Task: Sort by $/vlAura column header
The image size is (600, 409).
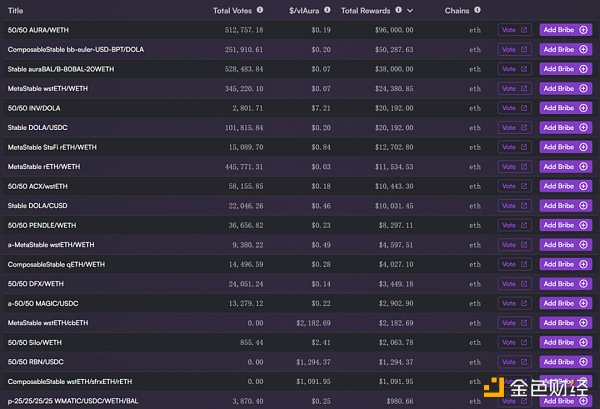Action: 304,11
